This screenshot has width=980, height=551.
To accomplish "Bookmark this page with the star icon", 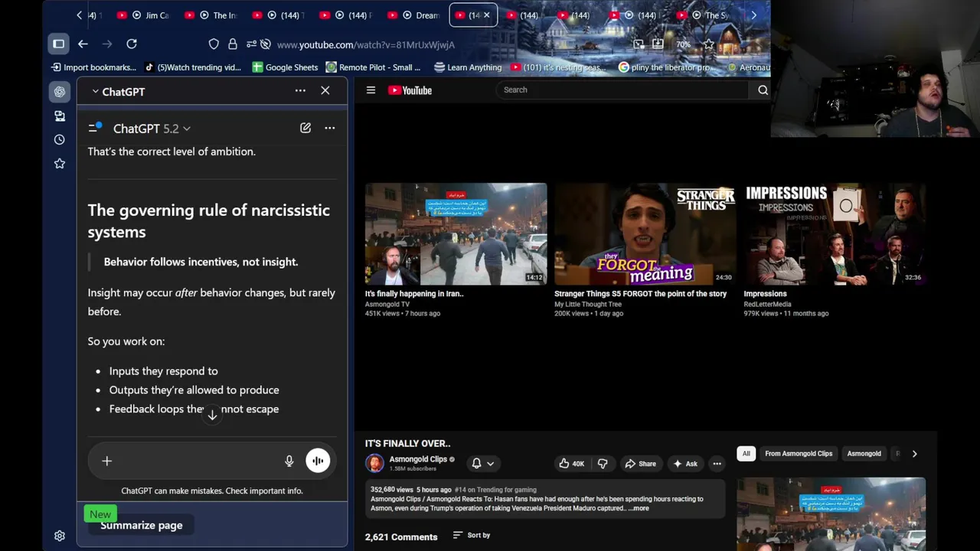I will click(709, 44).
